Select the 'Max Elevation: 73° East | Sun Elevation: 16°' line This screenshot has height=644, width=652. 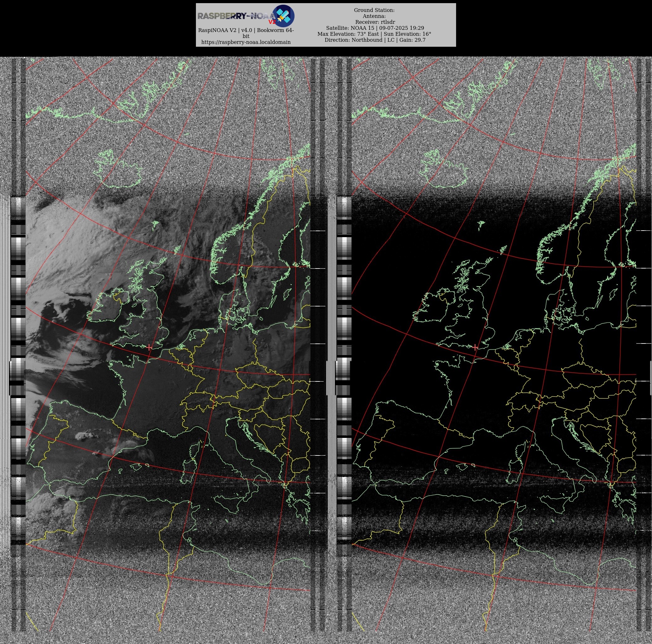374,34
